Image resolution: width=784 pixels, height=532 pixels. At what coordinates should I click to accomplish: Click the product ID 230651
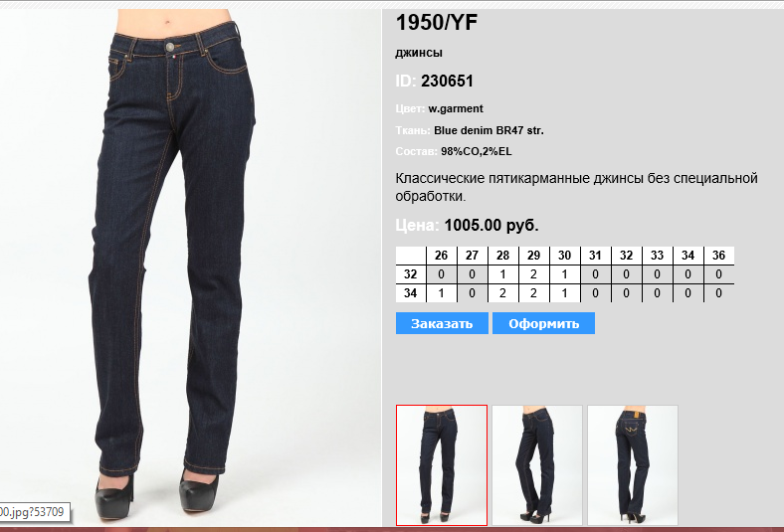447,81
